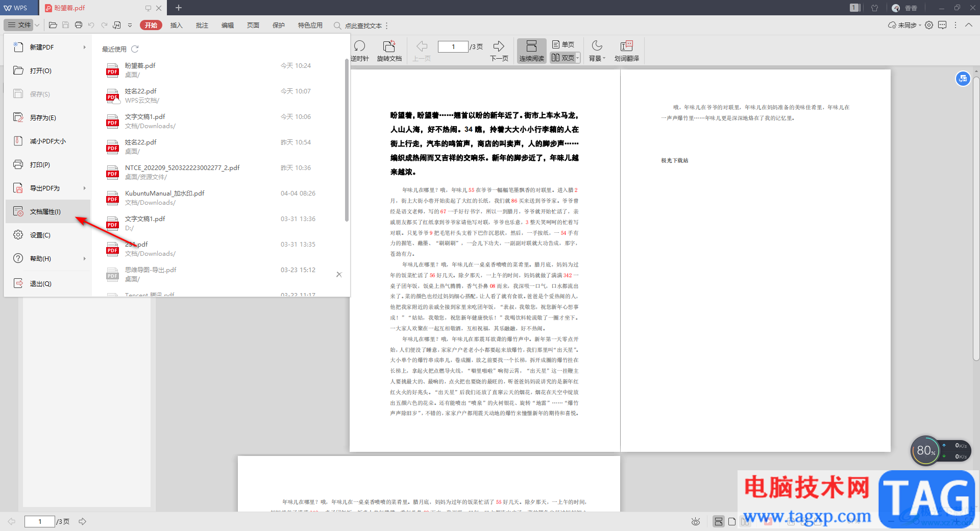Image resolution: width=980 pixels, height=531 pixels.
Task: Close the 盼望着.pdf tab
Action: pyautogui.click(x=159, y=8)
